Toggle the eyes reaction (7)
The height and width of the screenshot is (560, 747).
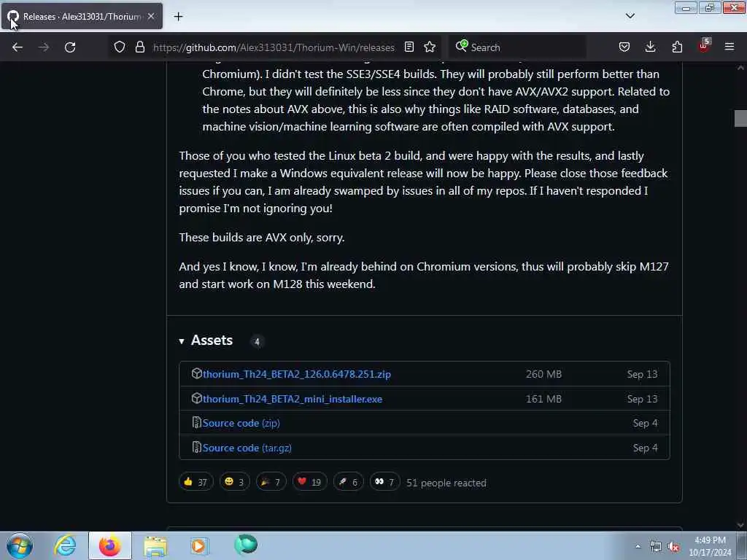385,482
